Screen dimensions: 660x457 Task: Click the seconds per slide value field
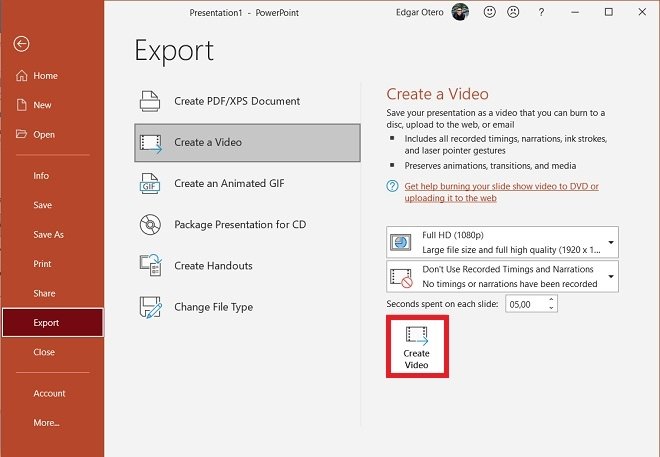click(526, 304)
